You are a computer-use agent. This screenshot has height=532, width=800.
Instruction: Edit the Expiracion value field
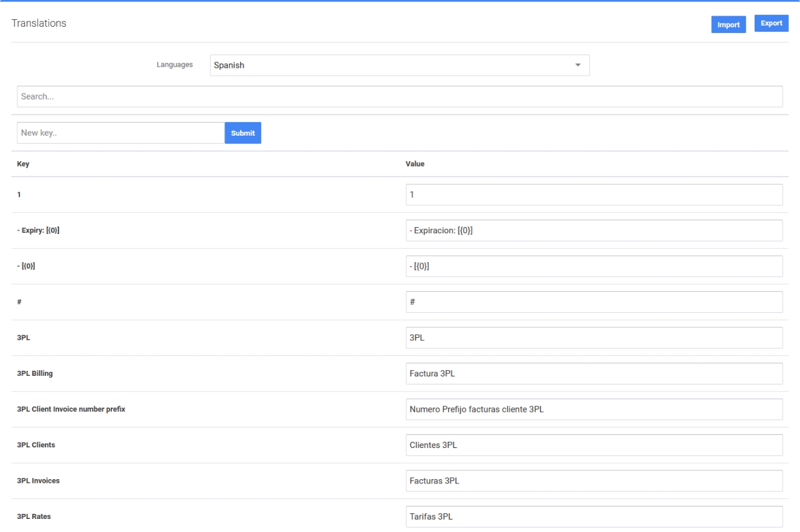pos(593,231)
